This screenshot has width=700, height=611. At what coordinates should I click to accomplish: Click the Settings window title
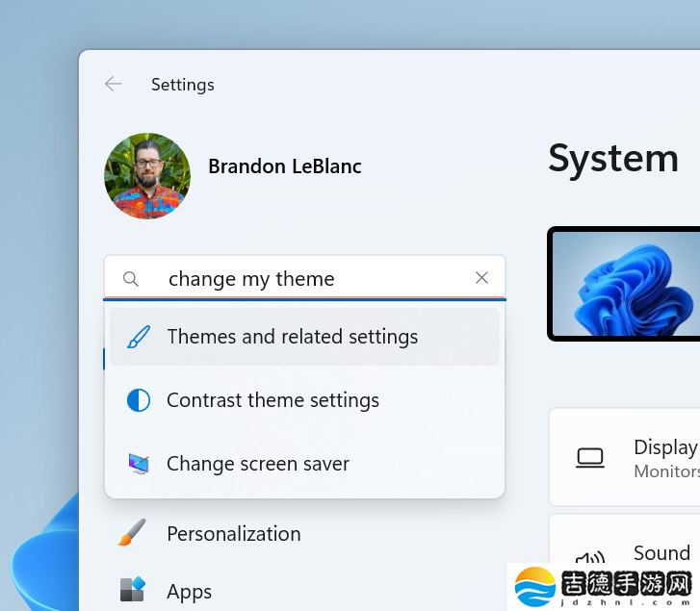tap(183, 85)
